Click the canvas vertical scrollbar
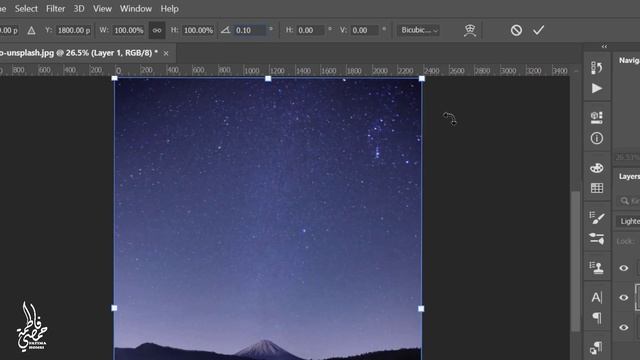The height and width of the screenshot is (360, 640). 576,261
